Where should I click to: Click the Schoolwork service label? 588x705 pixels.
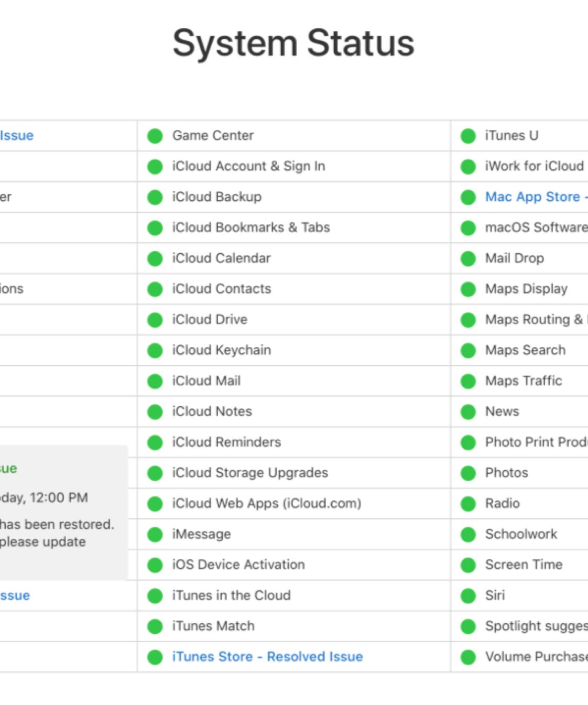point(521,534)
